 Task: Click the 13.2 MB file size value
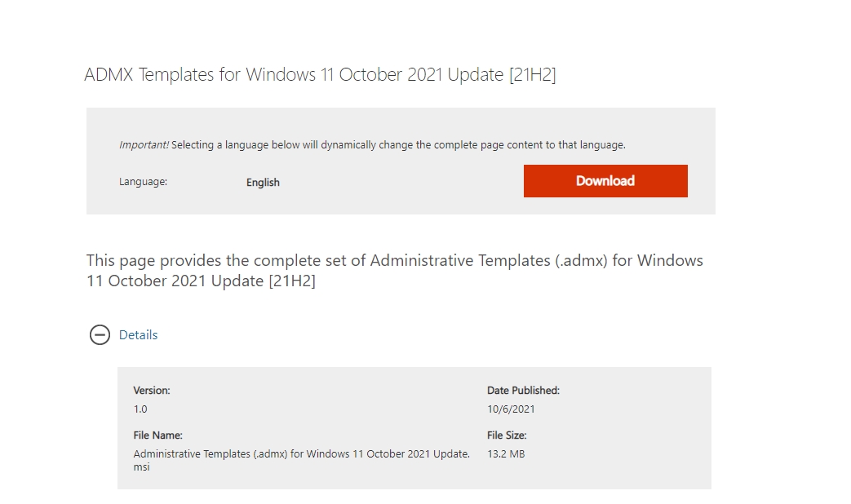coord(506,454)
